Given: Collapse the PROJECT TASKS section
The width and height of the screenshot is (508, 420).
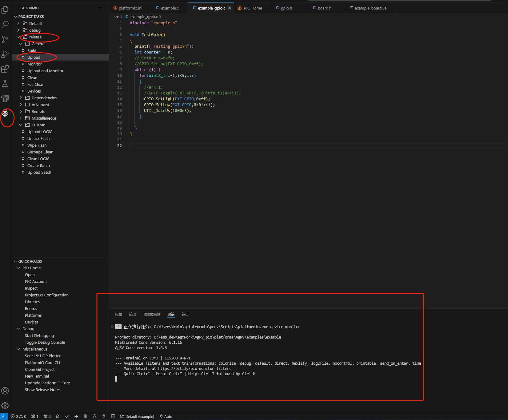Looking at the screenshot, I should [15, 17].
